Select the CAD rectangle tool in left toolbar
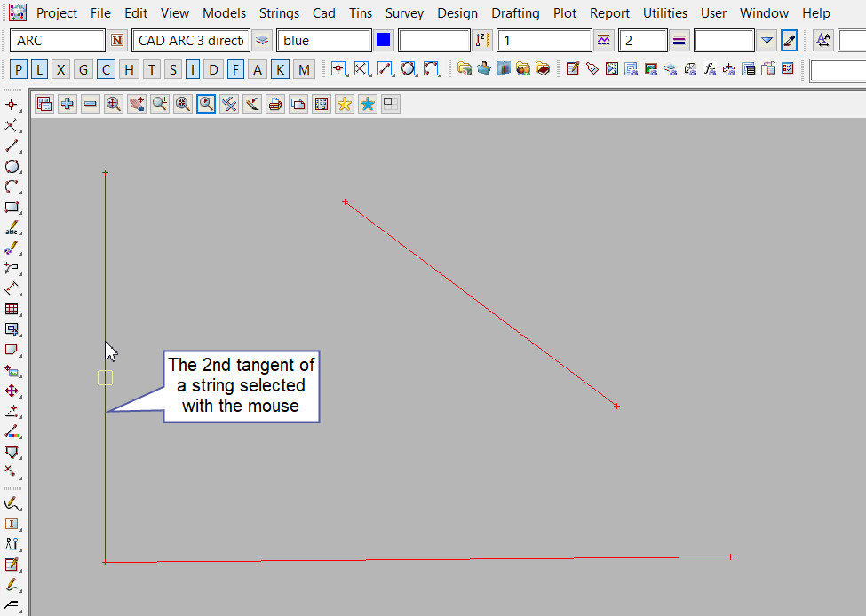This screenshot has width=866, height=616. [12, 208]
